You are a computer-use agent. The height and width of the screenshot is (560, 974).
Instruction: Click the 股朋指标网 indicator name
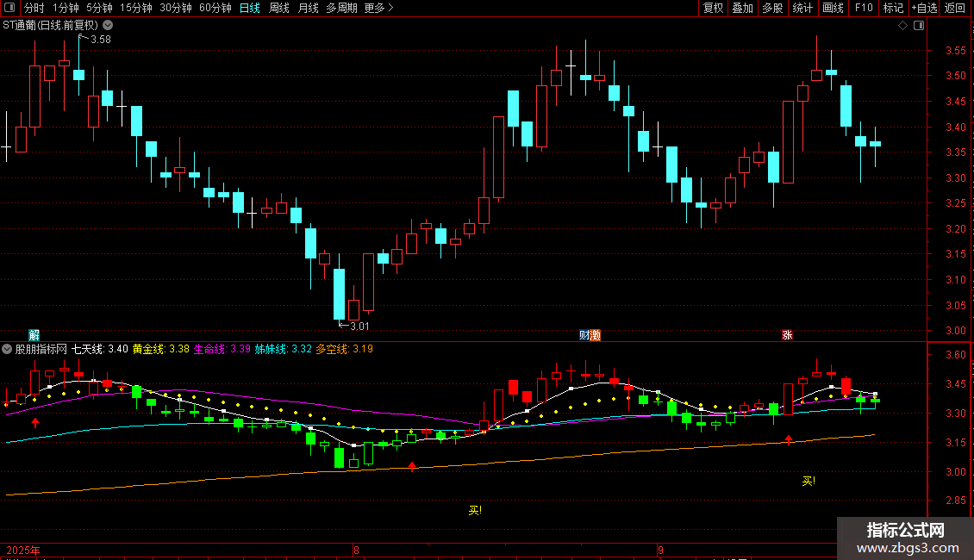(41, 349)
